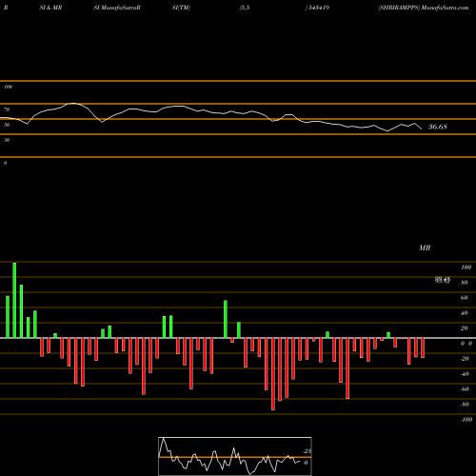Click the end point of the RSI line
Image resolution: width=476 pixels, height=476 pixels.
(x=422, y=129)
